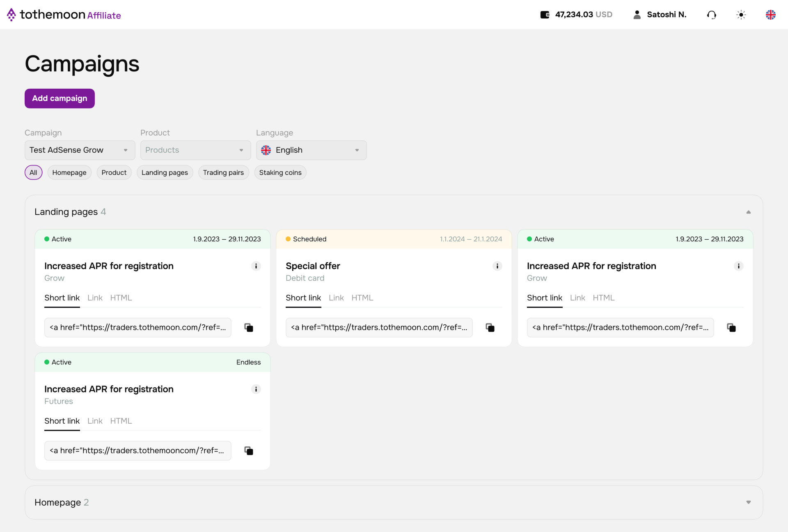Select Link tab in first Grow card

point(95,298)
